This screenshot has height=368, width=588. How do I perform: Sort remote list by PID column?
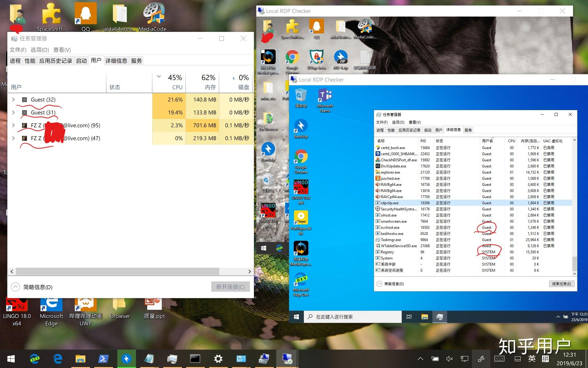426,141
